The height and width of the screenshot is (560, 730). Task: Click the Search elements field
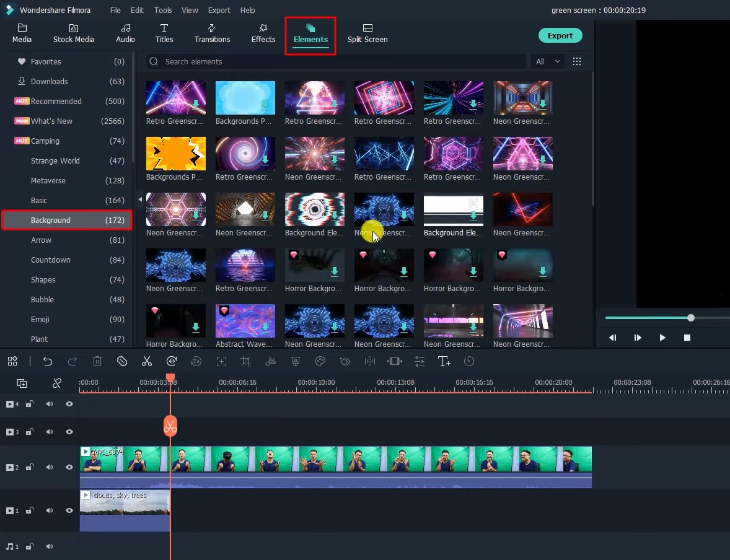click(x=336, y=61)
